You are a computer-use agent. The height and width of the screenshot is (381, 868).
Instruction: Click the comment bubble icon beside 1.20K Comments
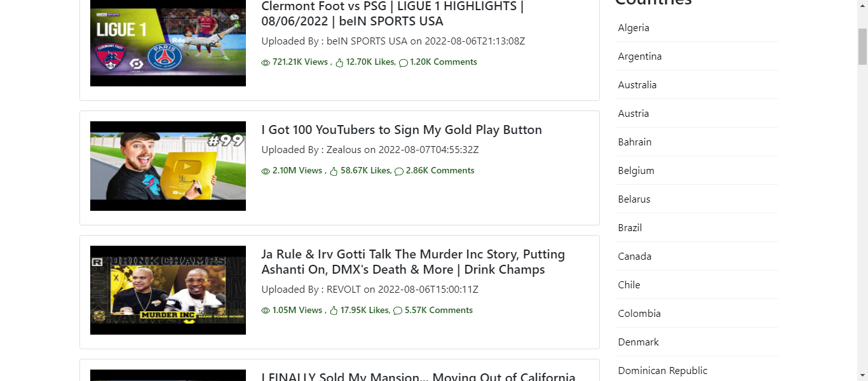point(403,63)
